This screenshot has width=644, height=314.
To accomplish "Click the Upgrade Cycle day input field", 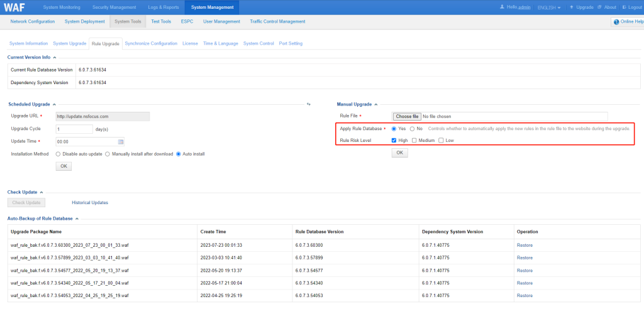I will point(74,129).
